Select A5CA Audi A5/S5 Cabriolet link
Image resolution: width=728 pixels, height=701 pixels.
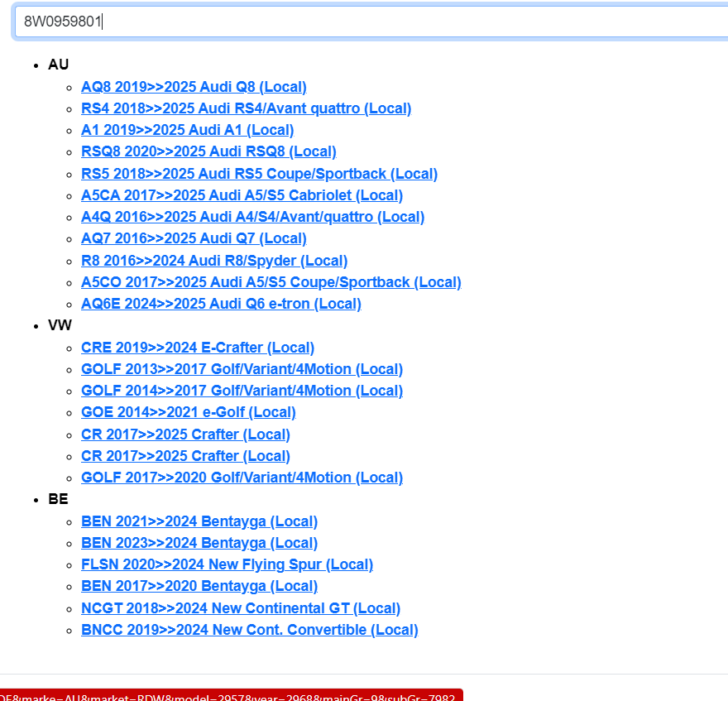[x=242, y=195]
